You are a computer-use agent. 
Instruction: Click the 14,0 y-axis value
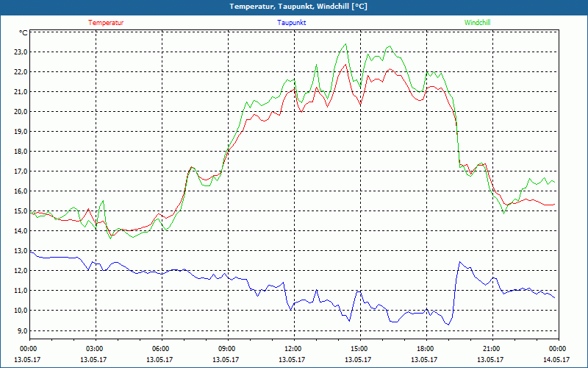tap(21, 231)
